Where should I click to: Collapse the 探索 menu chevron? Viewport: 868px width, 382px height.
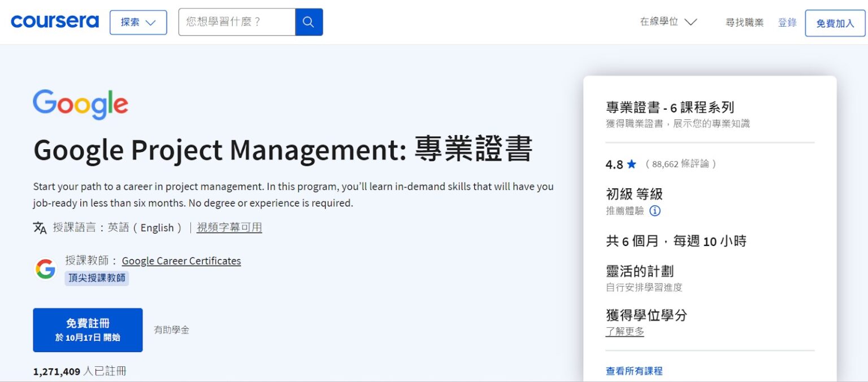150,23
